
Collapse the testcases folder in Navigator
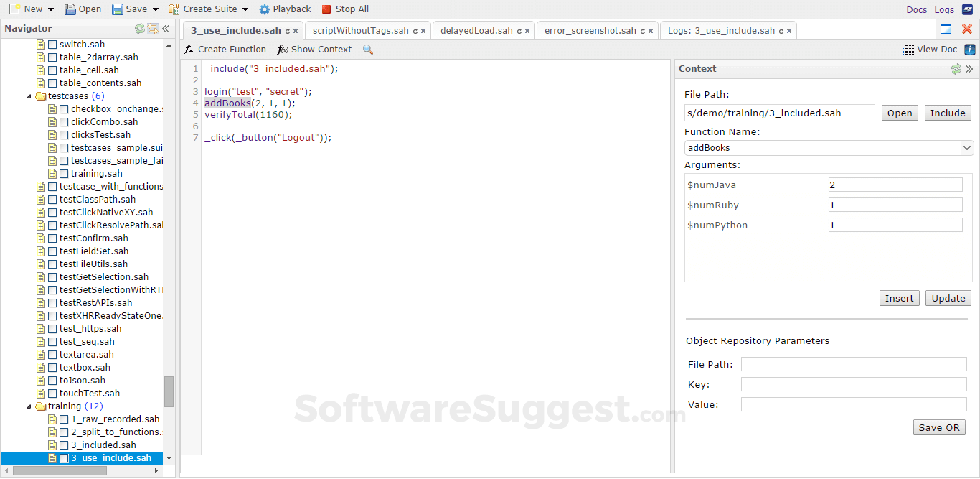29,96
